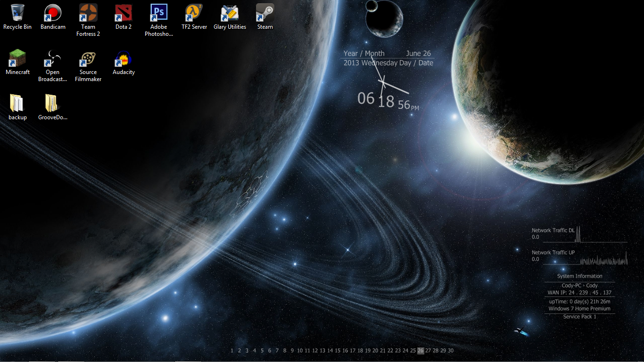Click the 'Cody-PC - Cody' text
Image resolution: width=644 pixels, height=362 pixels.
580,286
